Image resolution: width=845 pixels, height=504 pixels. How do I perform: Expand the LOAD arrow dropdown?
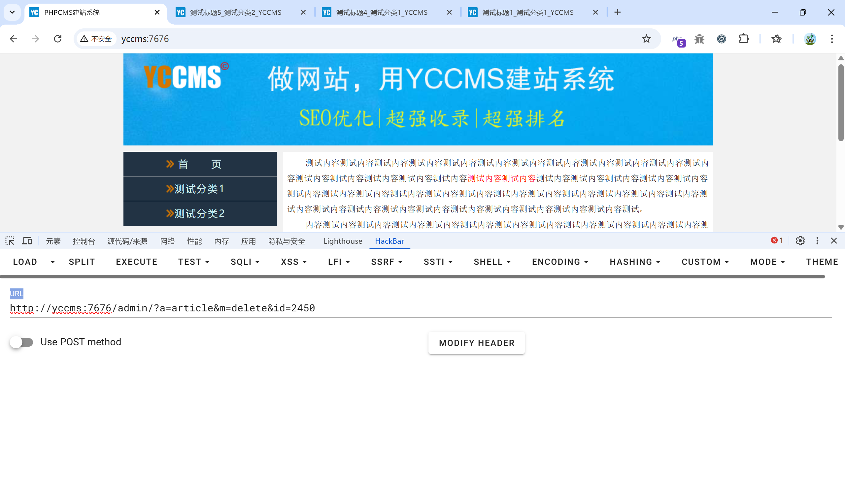click(x=53, y=262)
